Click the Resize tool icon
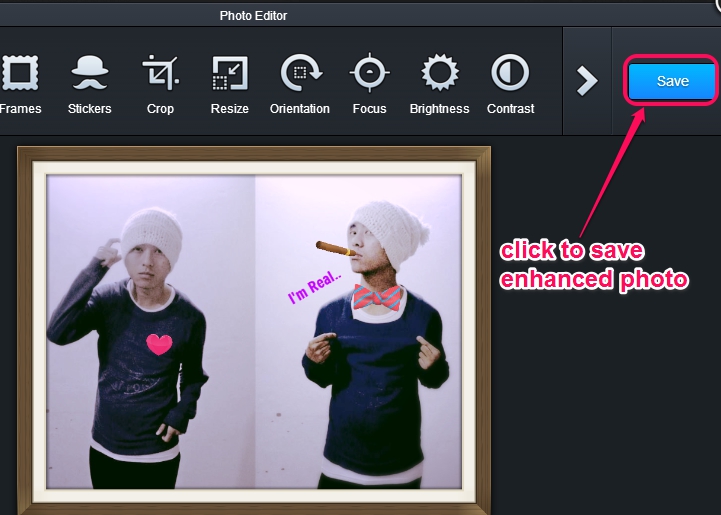Viewport: 721px width, 515px height. [230, 73]
